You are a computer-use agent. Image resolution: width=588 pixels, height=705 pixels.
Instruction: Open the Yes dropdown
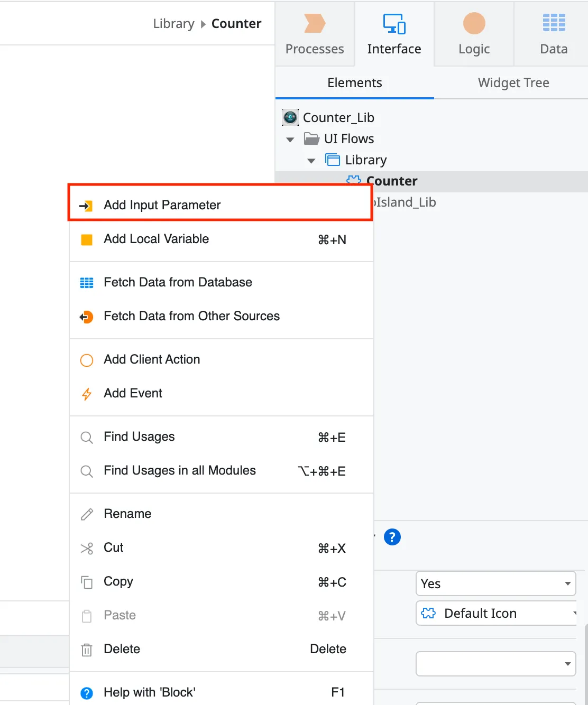coord(495,583)
